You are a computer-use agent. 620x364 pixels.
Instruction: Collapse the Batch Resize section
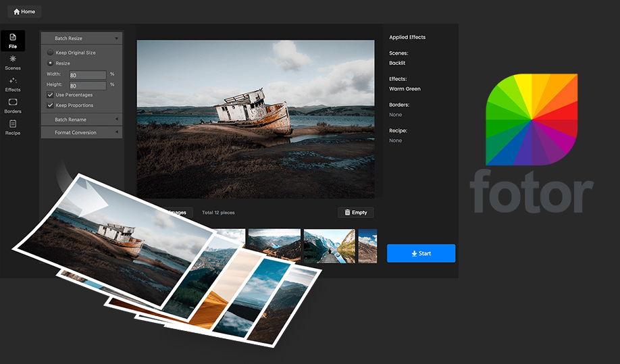pos(82,38)
